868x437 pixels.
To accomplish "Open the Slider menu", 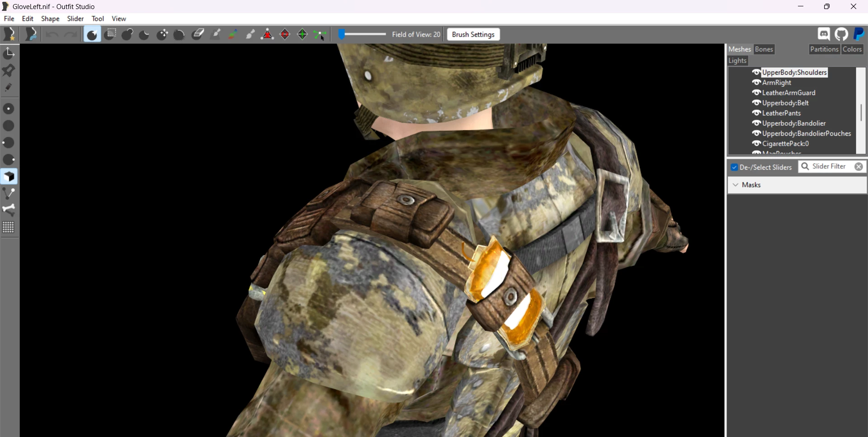I will [75, 19].
